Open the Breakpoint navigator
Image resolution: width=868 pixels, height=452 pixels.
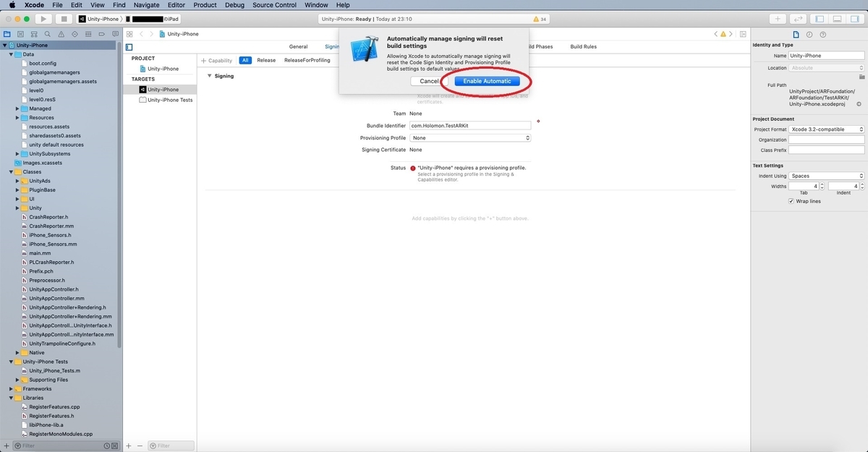point(102,34)
